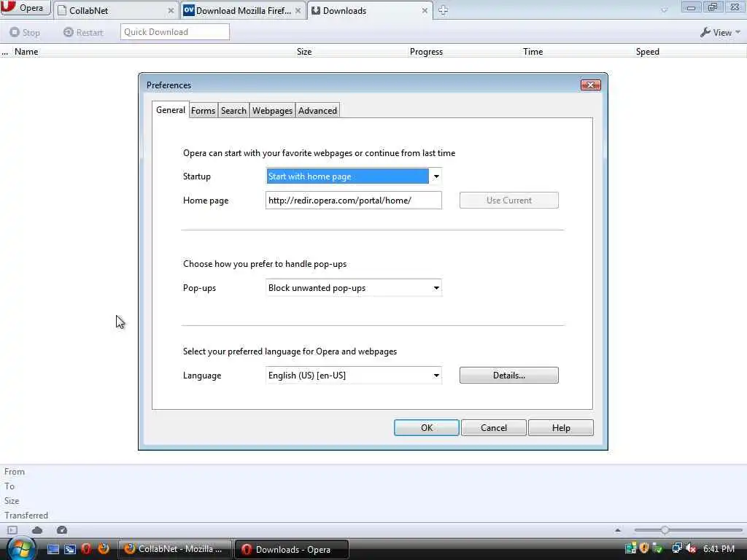Click the Restart download icon

(x=69, y=32)
